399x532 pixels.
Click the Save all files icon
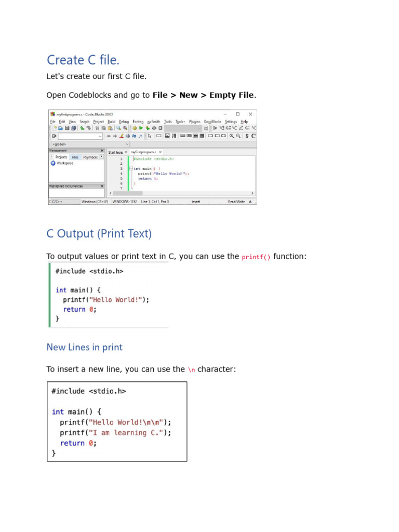(x=74, y=128)
